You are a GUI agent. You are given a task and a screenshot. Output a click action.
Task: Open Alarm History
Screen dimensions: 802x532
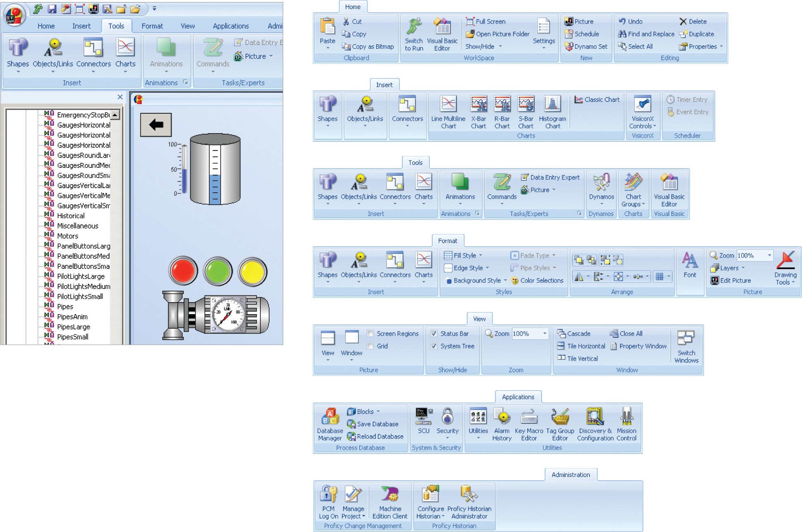click(502, 424)
